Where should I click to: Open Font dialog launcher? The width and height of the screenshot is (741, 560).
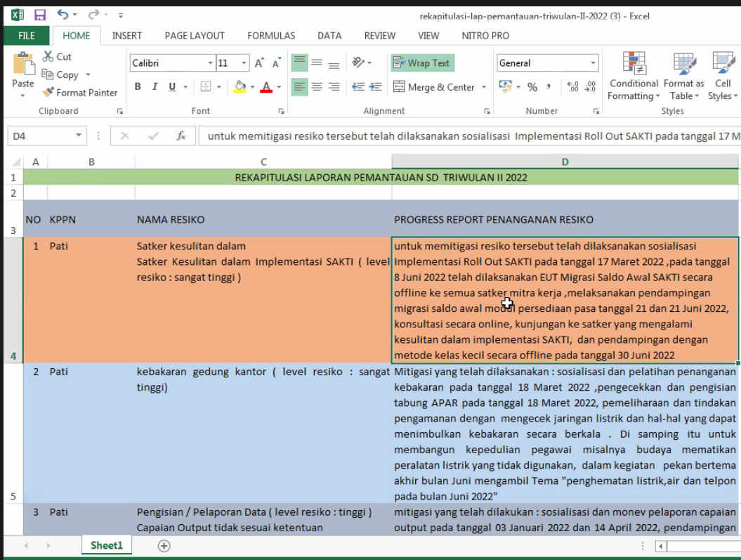[x=281, y=111]
